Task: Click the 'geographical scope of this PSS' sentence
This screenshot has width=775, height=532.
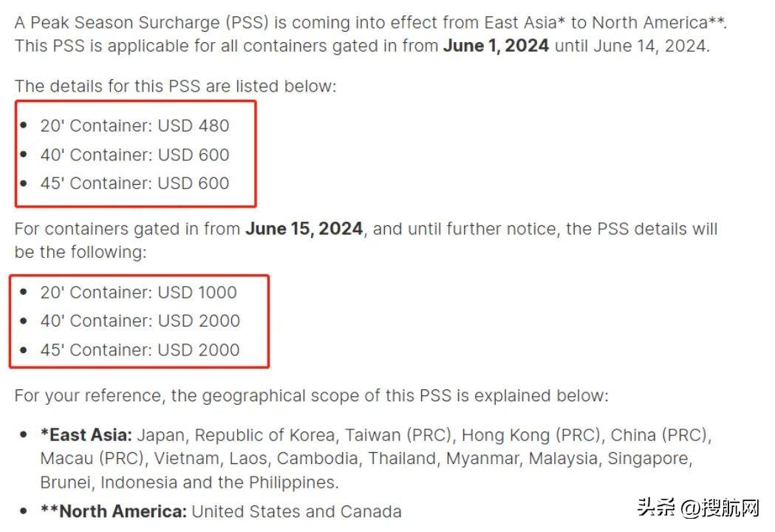Action: pyautogui.click(x=327, y=395)
